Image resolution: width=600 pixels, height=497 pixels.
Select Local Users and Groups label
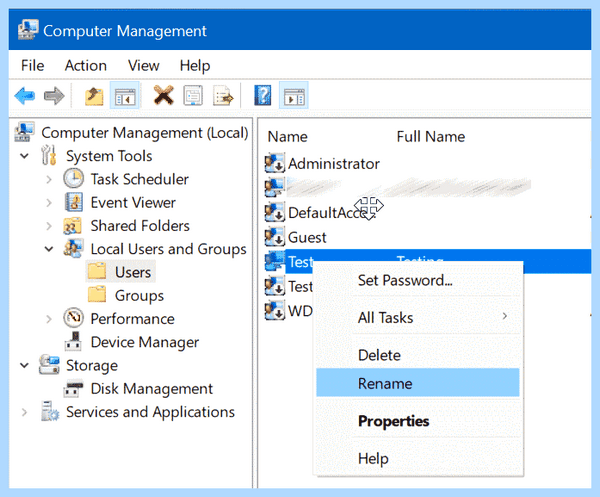[x=168, y=249]
